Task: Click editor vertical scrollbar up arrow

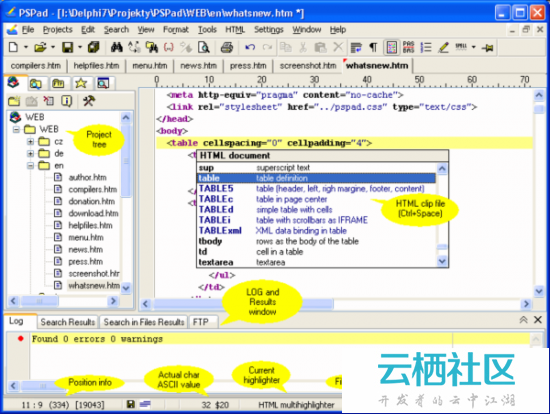Action: click(539, 95)
